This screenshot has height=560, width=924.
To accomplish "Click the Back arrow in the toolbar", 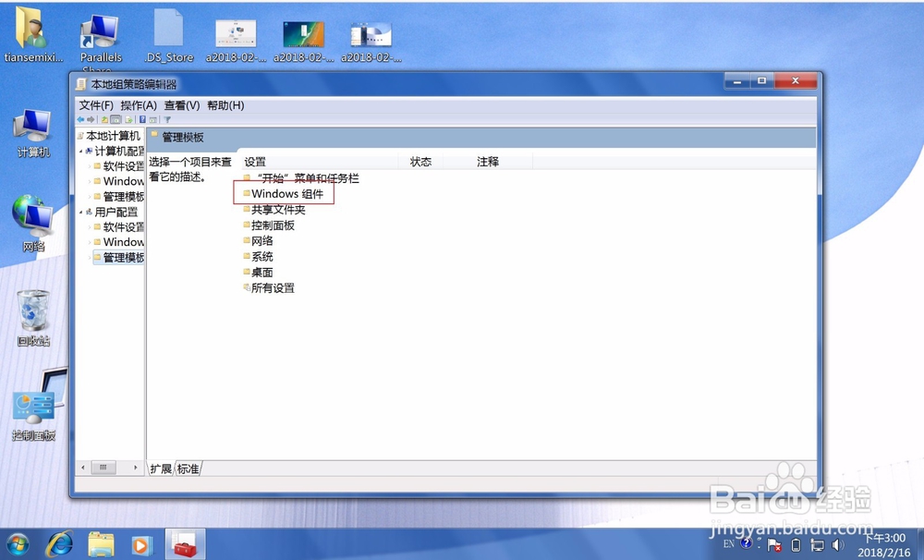I will [80, 119].
